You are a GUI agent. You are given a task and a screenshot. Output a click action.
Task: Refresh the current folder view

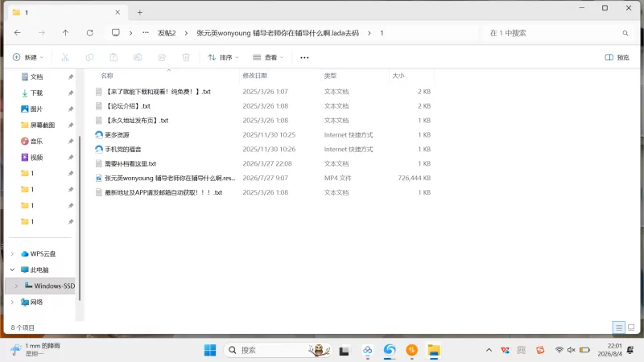point(90,33)
